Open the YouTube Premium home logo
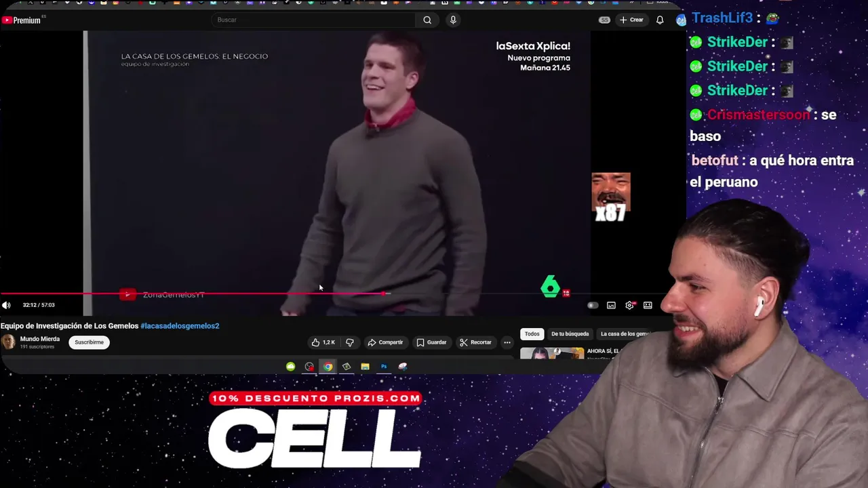The height and width of the screenshot is (488, 868). 22,20
